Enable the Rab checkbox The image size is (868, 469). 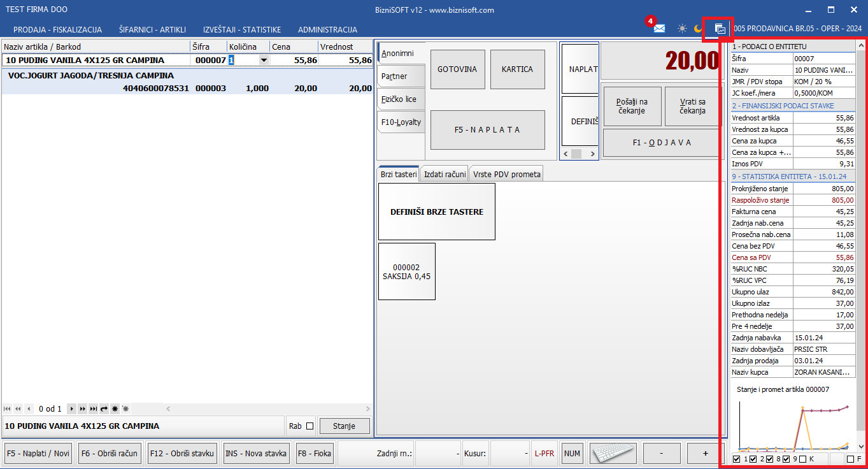(x=310, y=426)
